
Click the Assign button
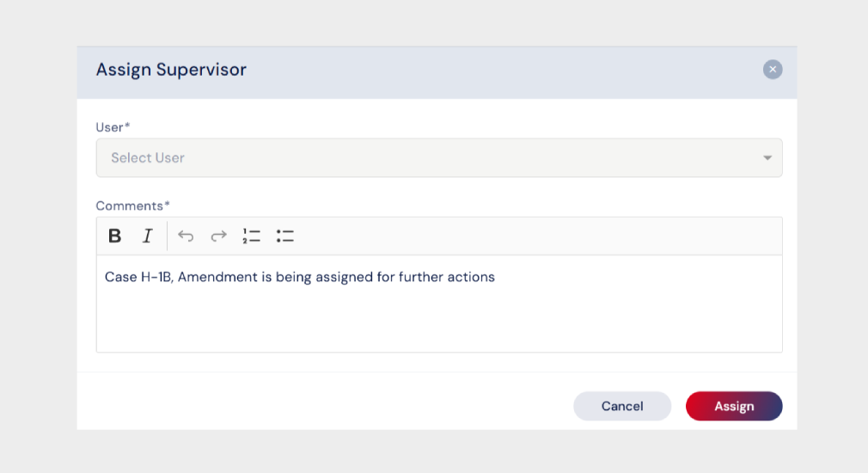[x=733, y=406]
